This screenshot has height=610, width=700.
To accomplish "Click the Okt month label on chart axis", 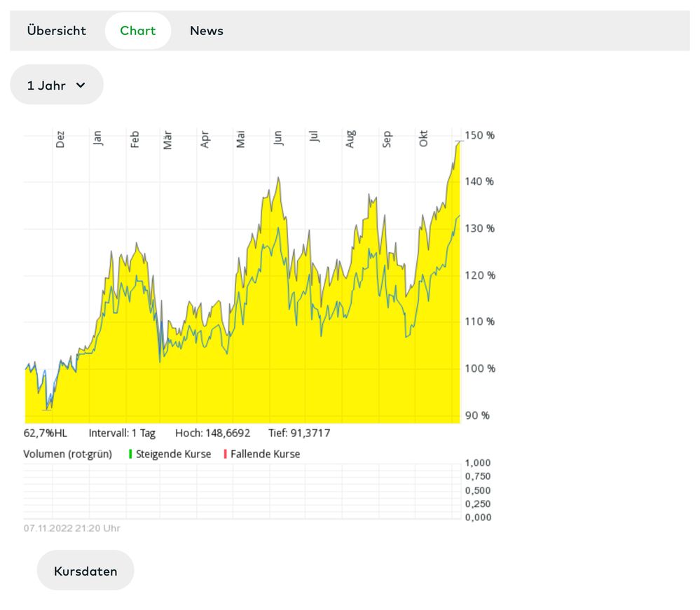I will point(423,139).
